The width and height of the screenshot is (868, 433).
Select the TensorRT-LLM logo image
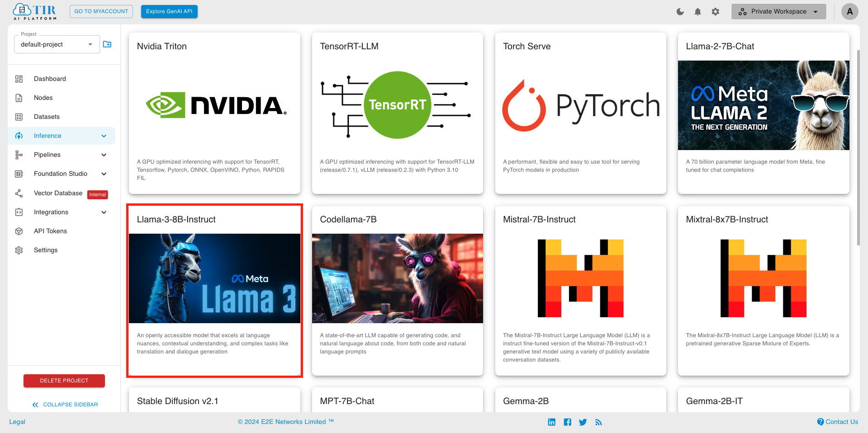point(396,105)
